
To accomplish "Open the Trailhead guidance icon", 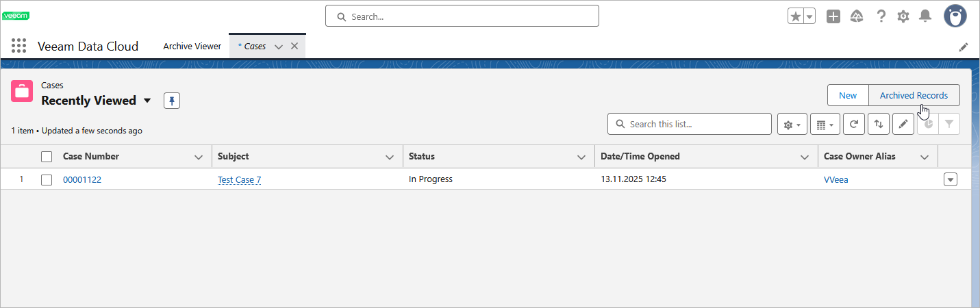I will coord(856,16).
